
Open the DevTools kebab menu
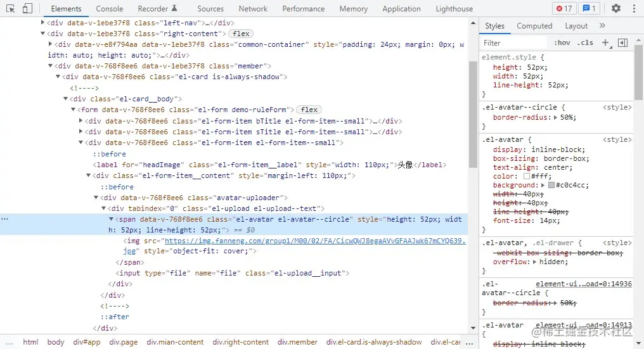634,8
